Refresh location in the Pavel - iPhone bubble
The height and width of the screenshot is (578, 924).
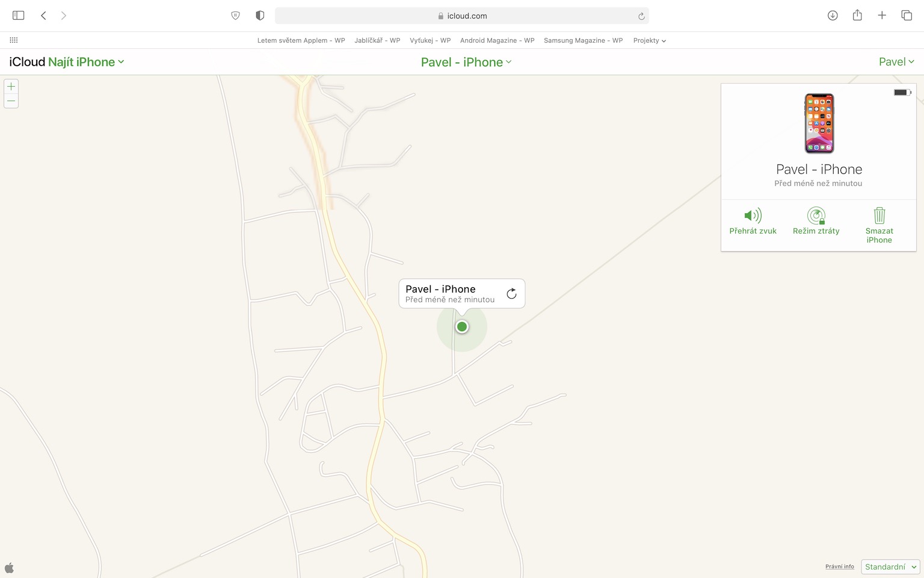click(511, 294)
